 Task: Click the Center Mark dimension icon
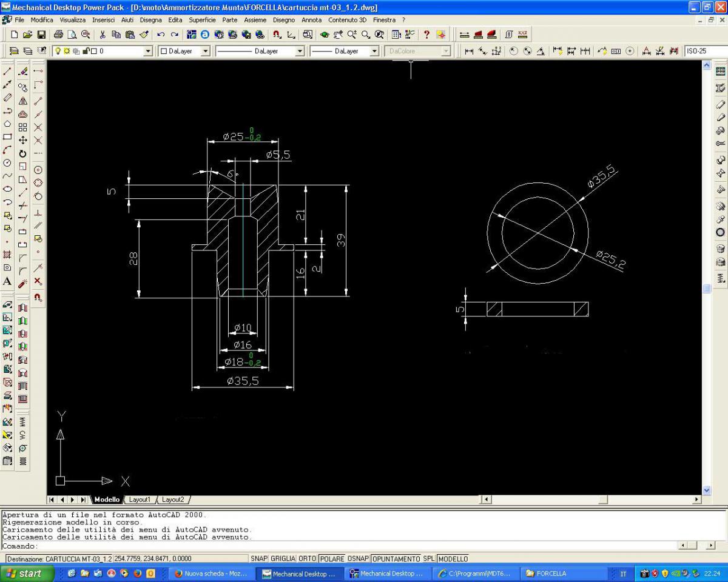click(630, 52)
